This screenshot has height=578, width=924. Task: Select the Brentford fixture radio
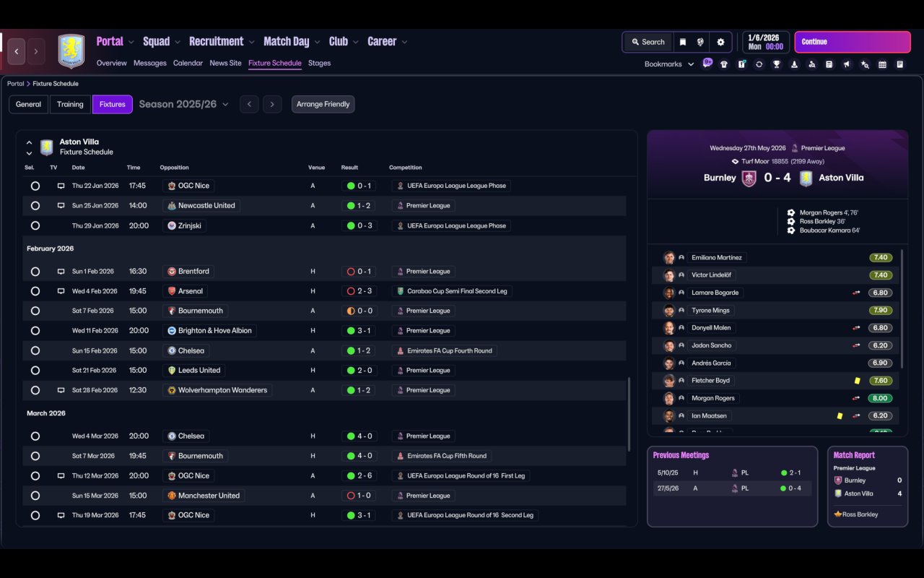pos(35,272)
